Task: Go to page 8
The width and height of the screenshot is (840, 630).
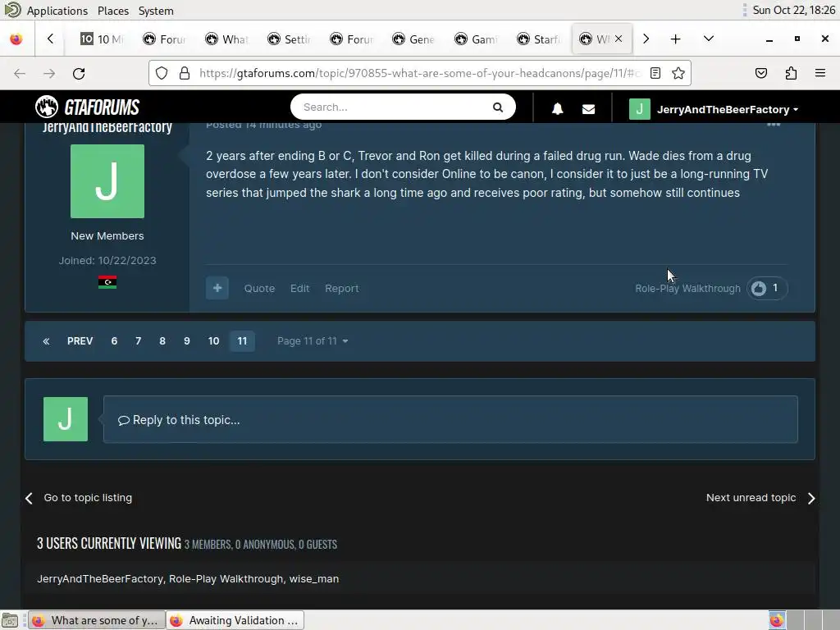Action: tap(162, 341)
